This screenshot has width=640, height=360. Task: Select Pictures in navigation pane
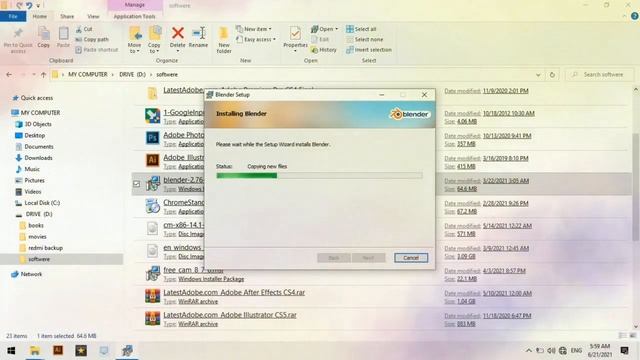(30, 180)
